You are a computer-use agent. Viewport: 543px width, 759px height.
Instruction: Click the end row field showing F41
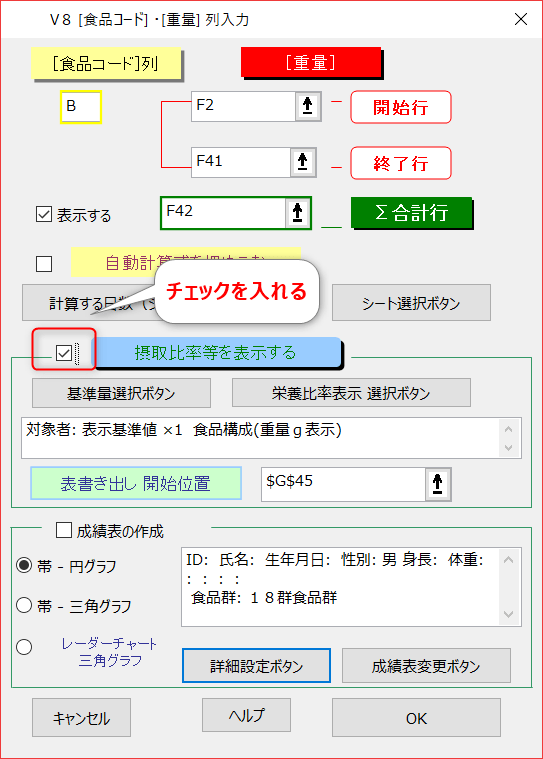(x=241, y=162)
